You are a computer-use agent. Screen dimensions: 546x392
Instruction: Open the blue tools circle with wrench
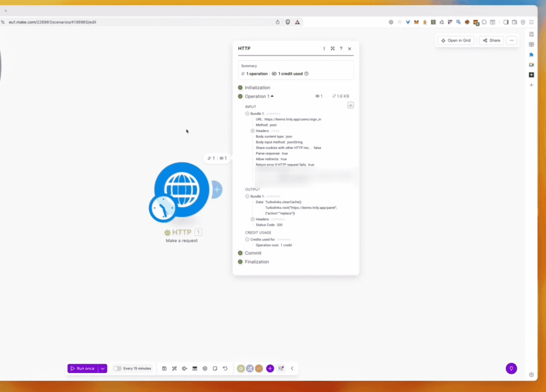click(250, 368)
